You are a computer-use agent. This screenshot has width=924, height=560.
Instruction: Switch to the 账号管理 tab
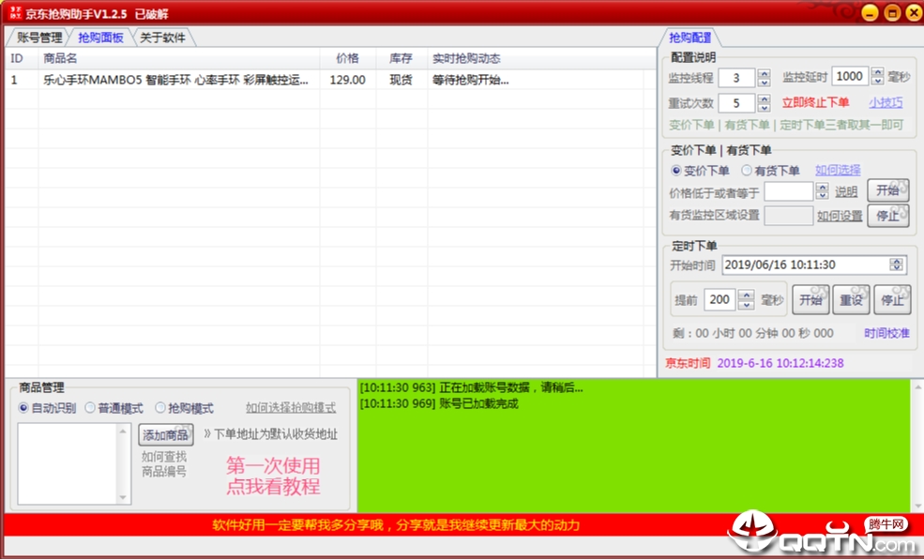(x=38, y=38)
